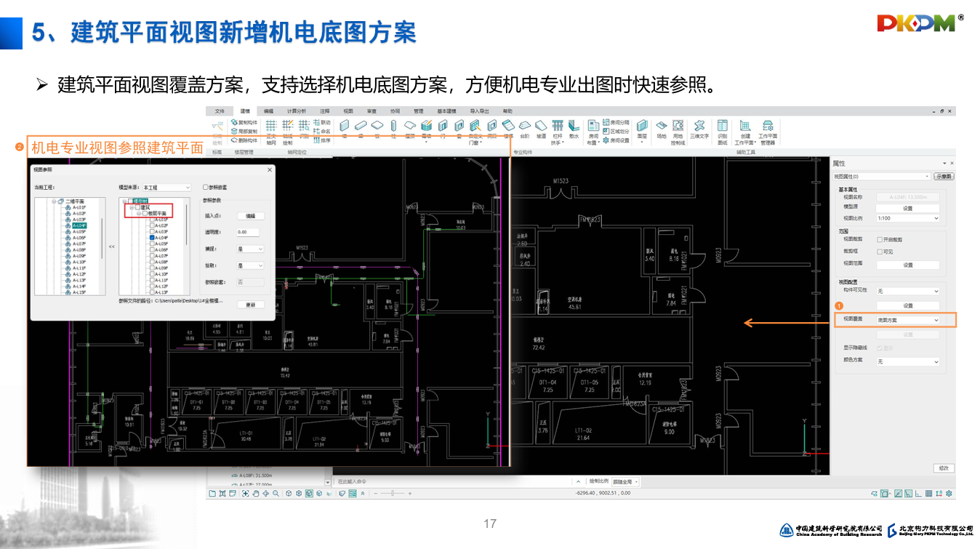This screenshot has width=980, height=549.
Task: Click the 更新 button in dialog
Action: tap(250, 305)
